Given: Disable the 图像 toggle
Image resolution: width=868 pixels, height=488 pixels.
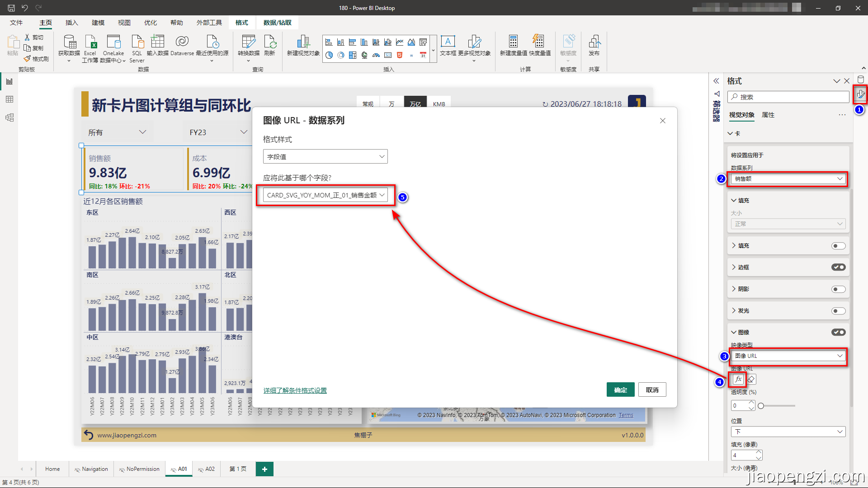Looking at the screenshot, I should [839, 332].
